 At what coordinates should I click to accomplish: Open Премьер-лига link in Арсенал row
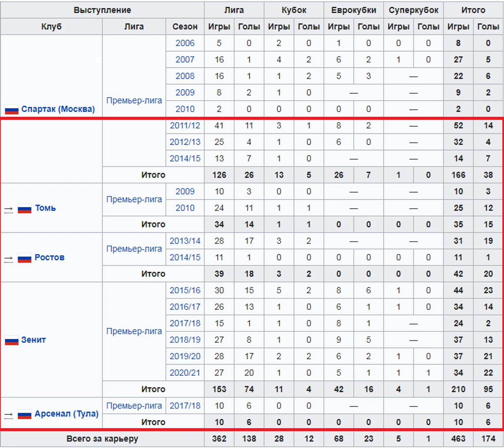[134, 406]
